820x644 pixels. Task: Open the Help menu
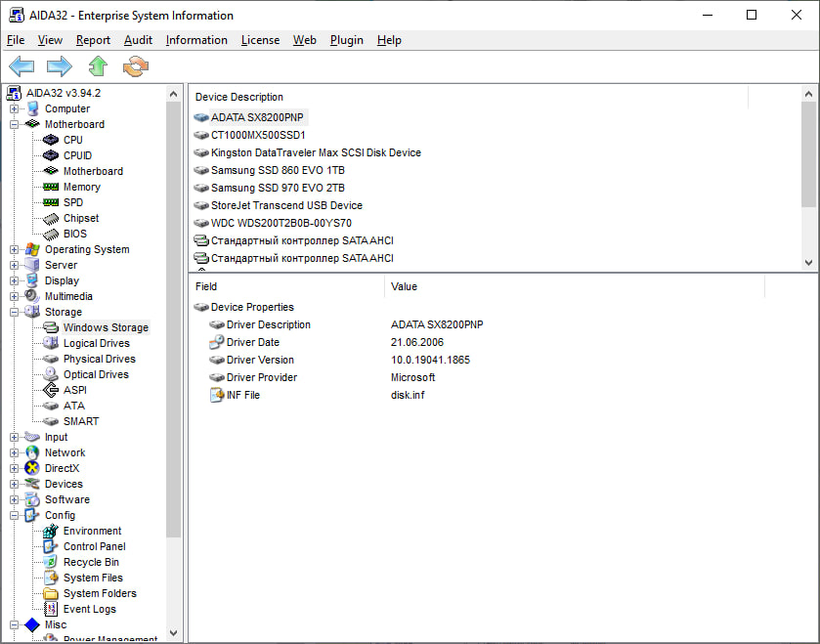pyautogui.click(x=389, y=40)
